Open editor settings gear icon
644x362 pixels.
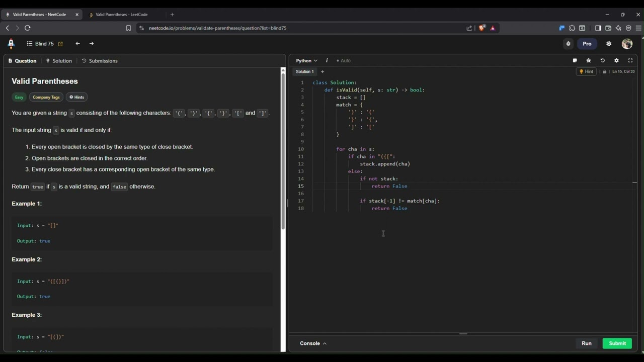click(616, 60)
